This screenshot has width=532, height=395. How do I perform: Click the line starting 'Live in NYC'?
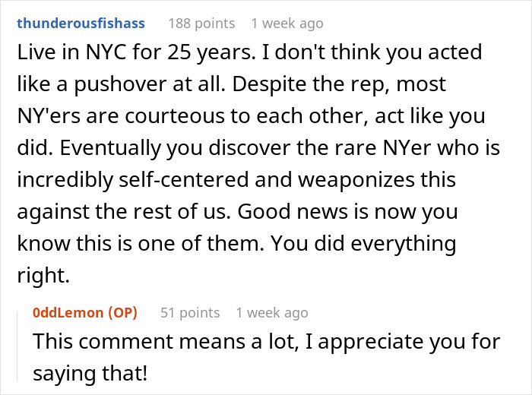(249, 52)
